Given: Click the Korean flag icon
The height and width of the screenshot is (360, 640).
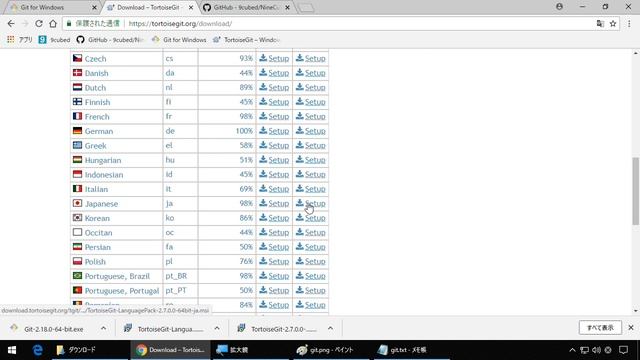Looking at the screenshot, I should [78, 218].
